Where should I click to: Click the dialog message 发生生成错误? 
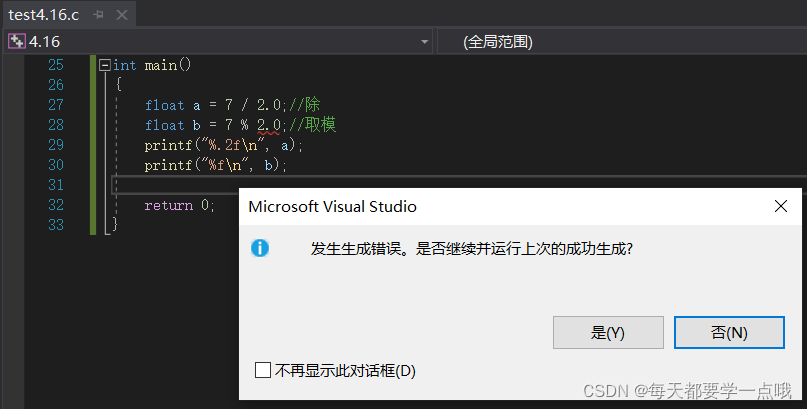[471, 249]
